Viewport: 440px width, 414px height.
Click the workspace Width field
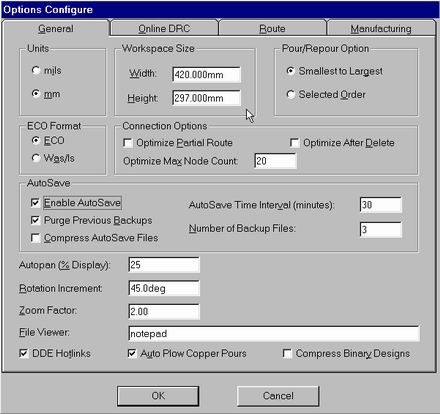tap(206, 74)
